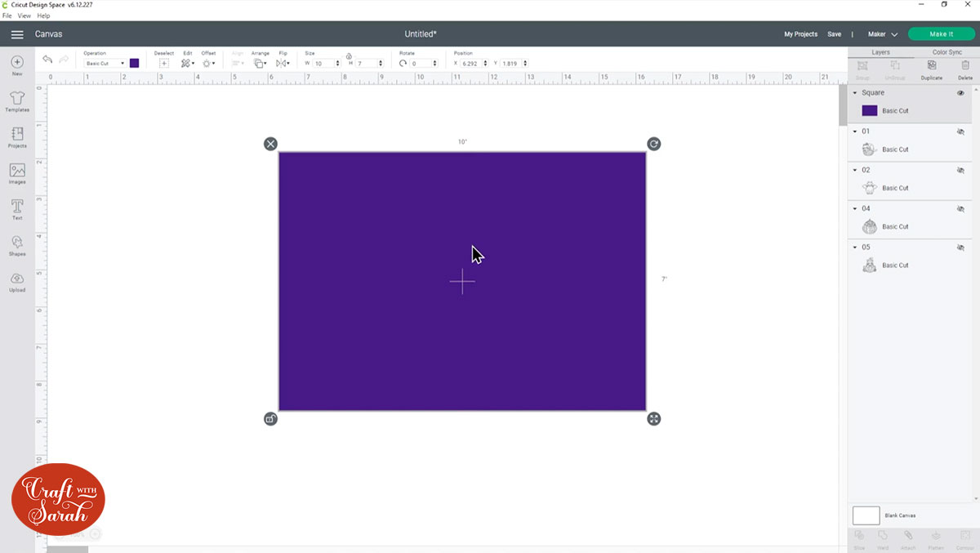Open the Operation Basic Cut dropdown
980x553 pixels.
(x=105, y=63)
